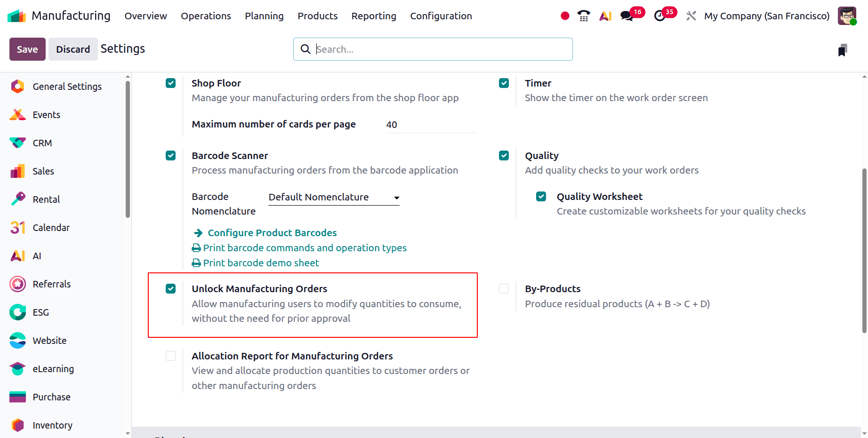868x438 pixels.
Task: Open the Operations menu
Action: [x=206, y=16]
